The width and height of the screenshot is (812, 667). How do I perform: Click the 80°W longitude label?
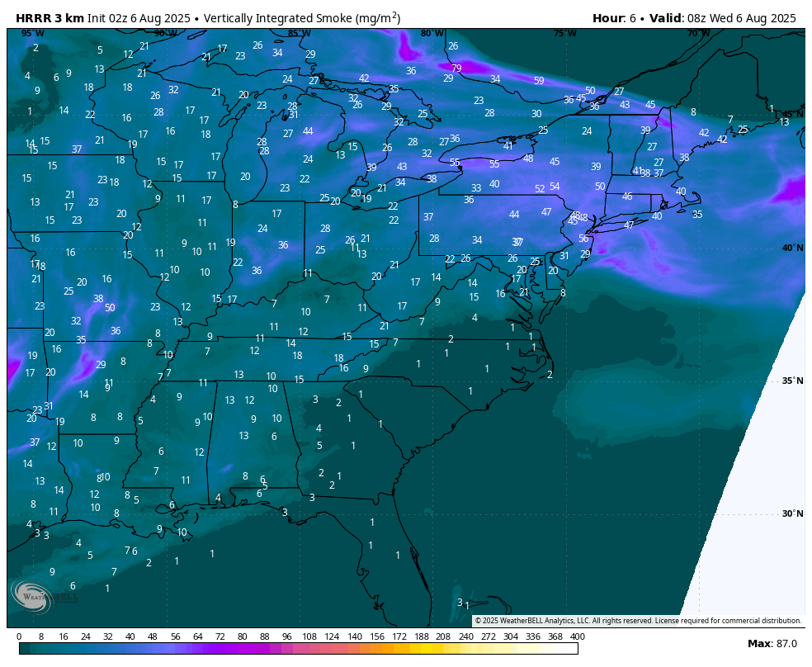coord(432,33)
